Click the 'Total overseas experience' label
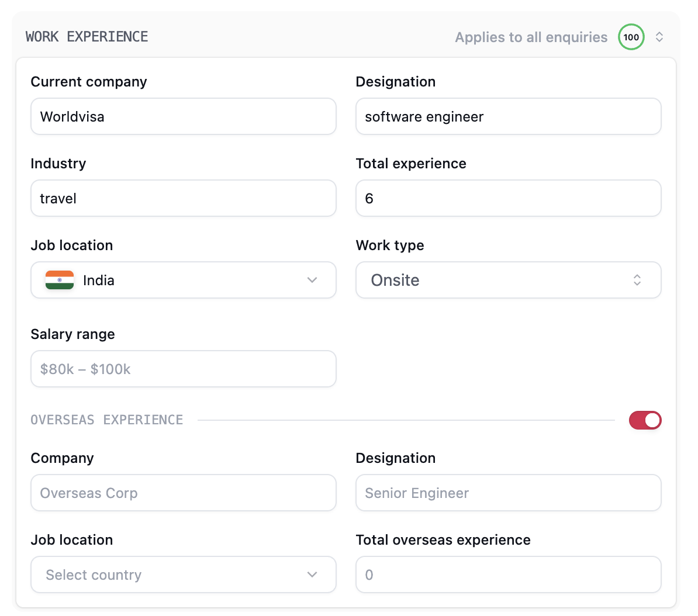The height and width of the screenshot is (616, 698). [443, 540]
